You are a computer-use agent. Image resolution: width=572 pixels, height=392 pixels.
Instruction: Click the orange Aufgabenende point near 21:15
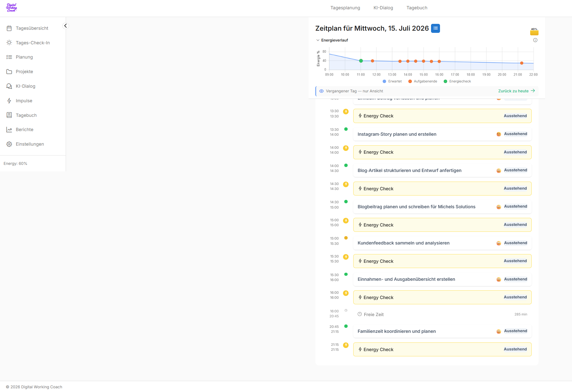(x=522, y=63)
